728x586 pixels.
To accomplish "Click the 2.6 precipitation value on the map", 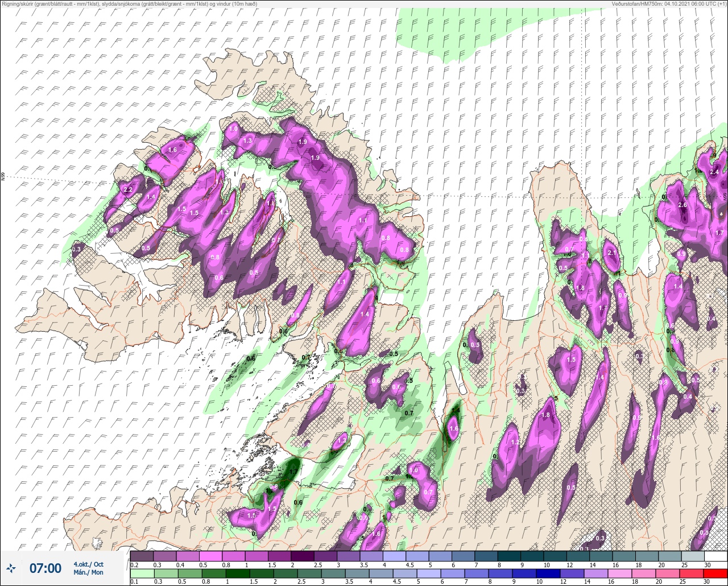I will point(683,205).
